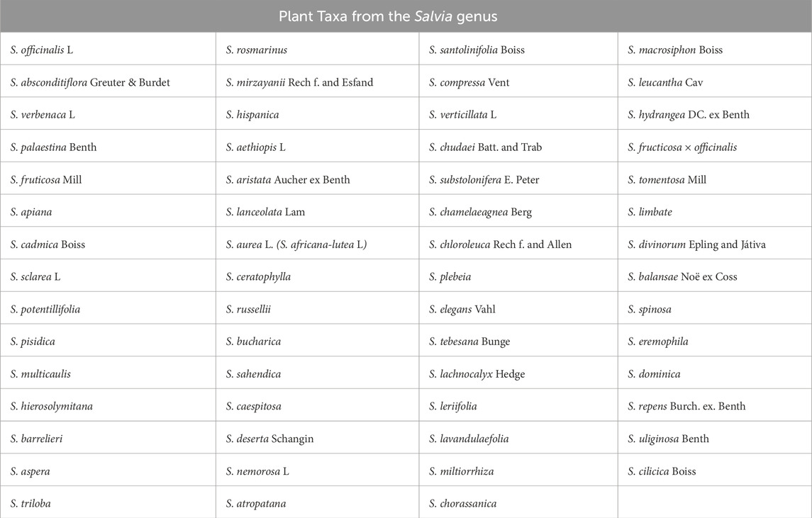Select S. absconditiflora Greuter & Burdet
Screen dimensions: 812x518
[90, 82]
